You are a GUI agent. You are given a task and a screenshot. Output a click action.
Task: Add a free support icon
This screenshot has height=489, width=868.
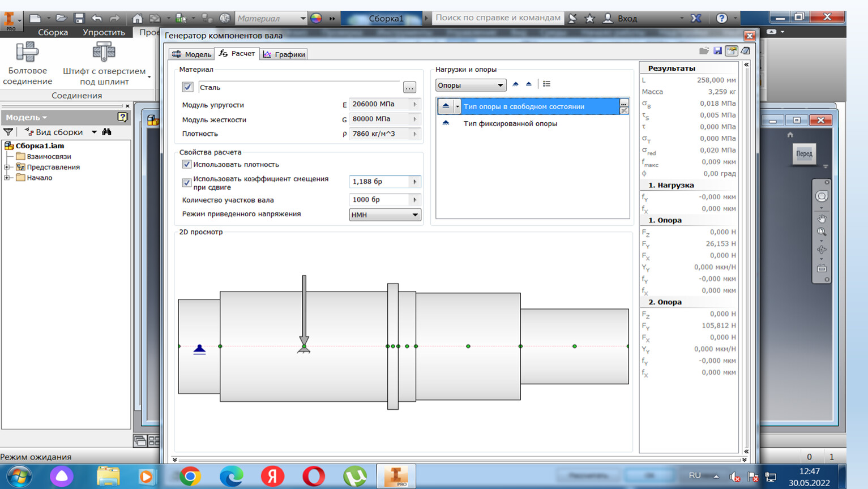pos(529,84)
